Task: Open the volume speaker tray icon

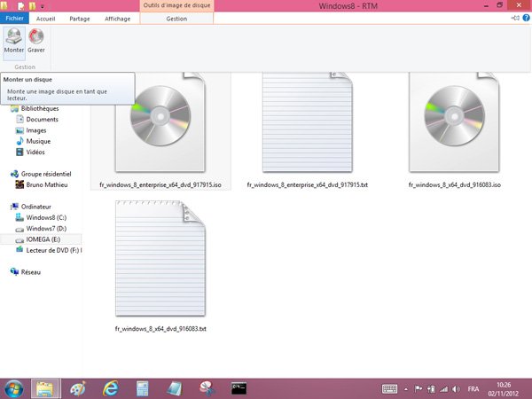Action: tap(457, 389)
